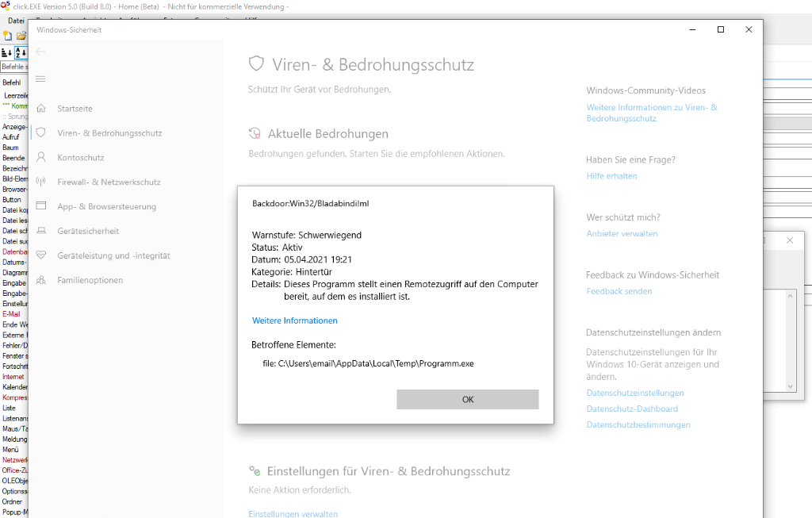Image resolution: width=812 pixels, height=518 pixels.
Task: Select the Button command in click.EXE list
Action: [12, 199]
